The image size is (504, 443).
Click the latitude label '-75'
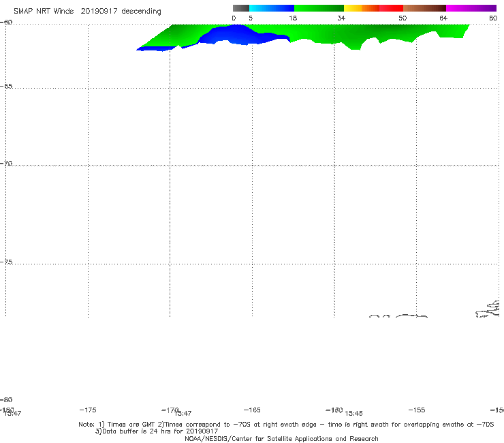click(6, 262)
